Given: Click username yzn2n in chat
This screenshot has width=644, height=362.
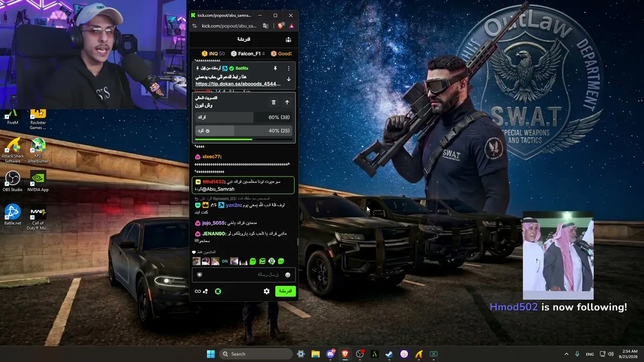Looking at the screenshot, I should 233,205.
